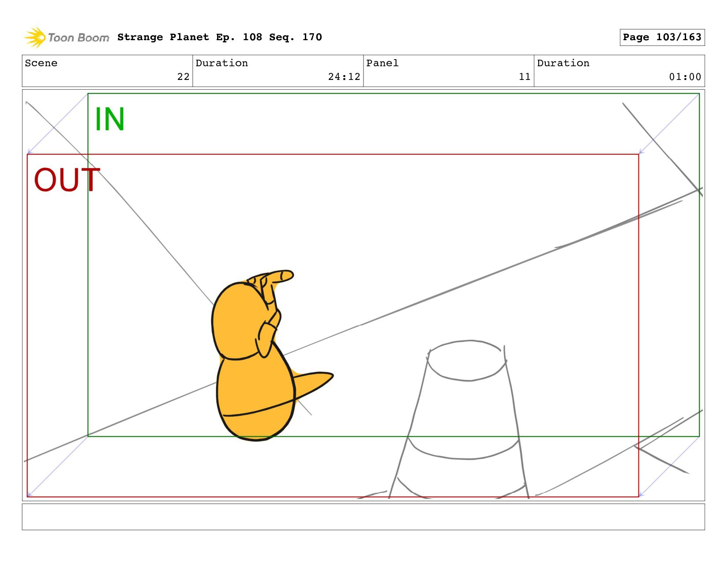Click the Toon Boom logo
The height and width of the screenshot is (563, 728).
pos(66,38)
